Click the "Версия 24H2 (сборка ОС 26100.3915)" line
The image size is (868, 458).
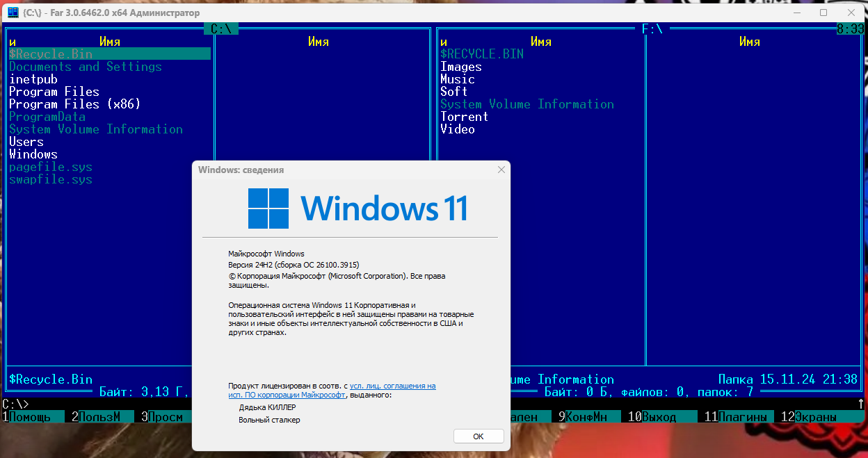click(294, 265)
